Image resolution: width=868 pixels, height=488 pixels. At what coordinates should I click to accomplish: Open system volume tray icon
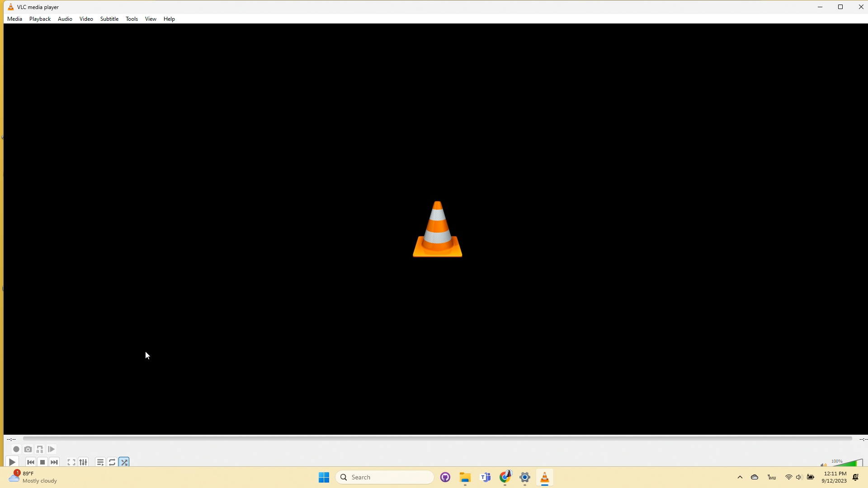(x=799, y=477)
